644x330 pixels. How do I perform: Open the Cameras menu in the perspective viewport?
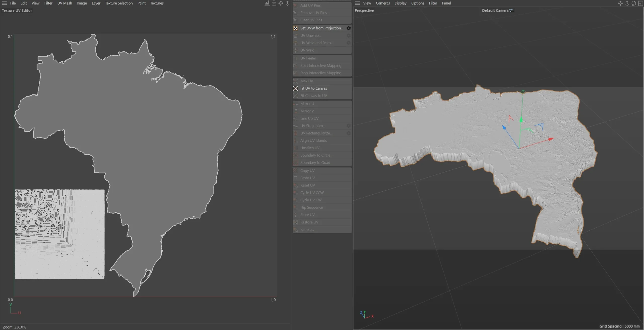pos(383,3)
